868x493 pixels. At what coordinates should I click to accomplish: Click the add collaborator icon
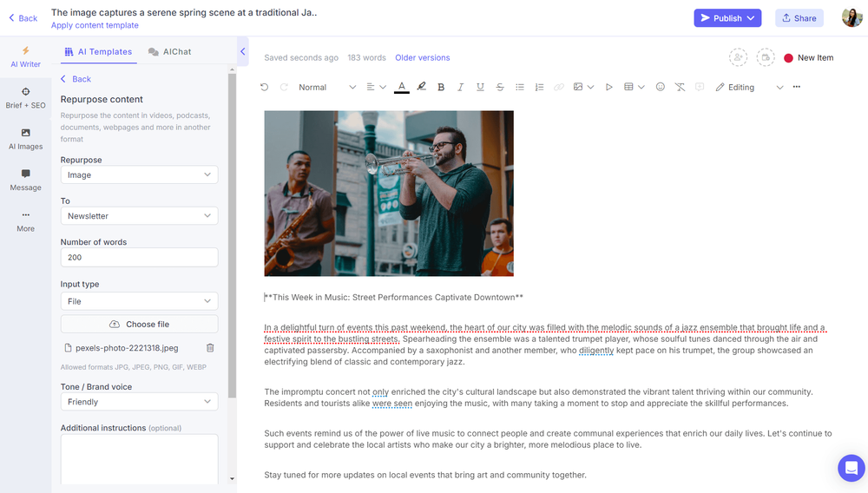[738, 57]
